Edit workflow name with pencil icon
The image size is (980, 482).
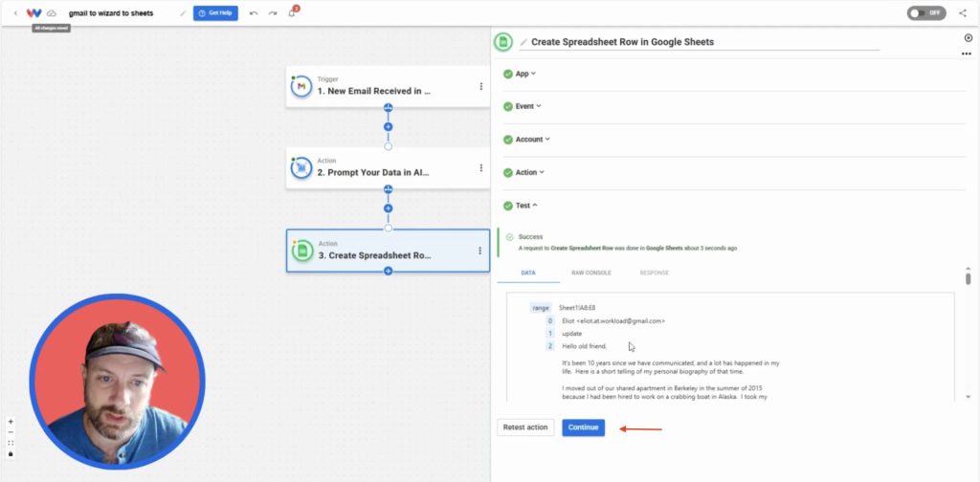(x=183, y=13)
